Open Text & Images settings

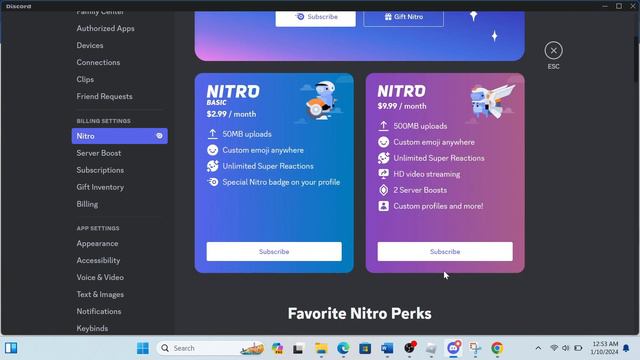100,295
